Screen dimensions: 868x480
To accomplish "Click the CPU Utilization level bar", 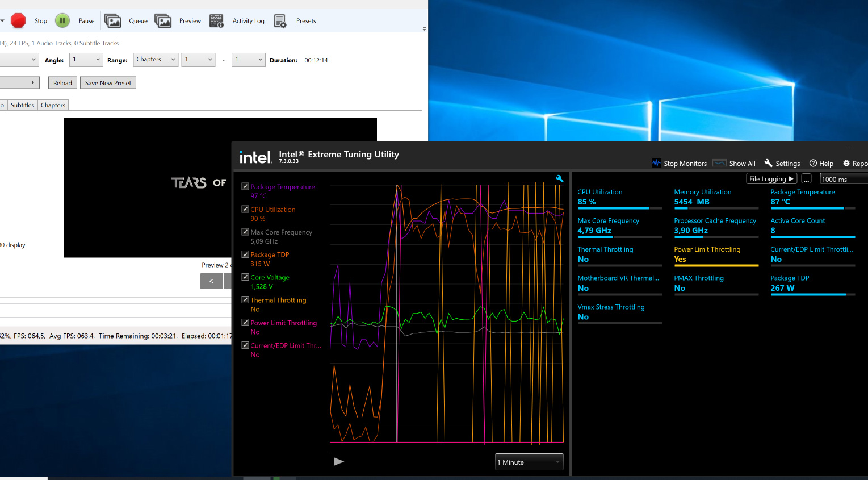I will pyautogui.click(x=619, y=208).
